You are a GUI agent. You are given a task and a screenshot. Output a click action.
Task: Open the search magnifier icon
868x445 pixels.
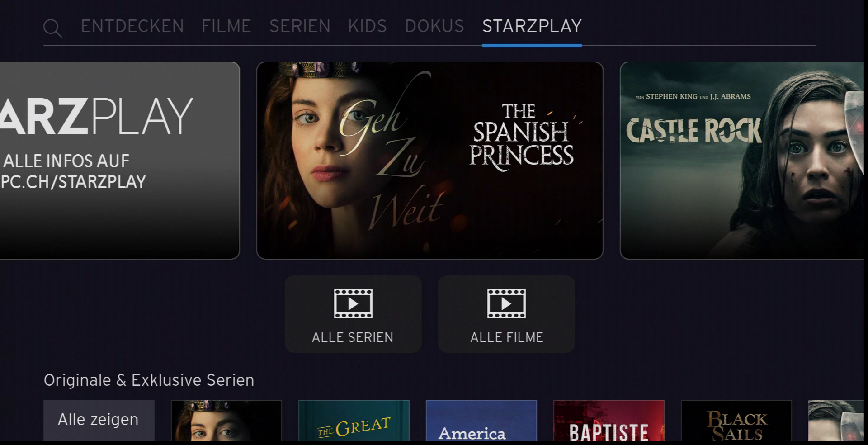point(52,28)
